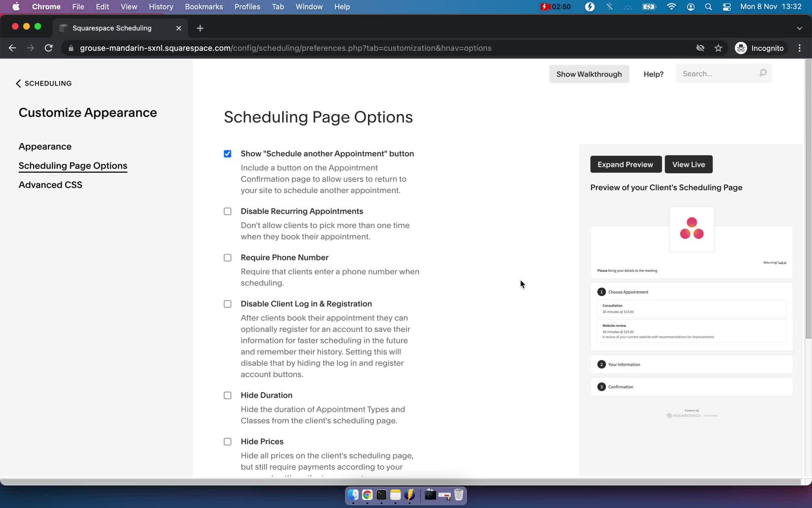Open Terminal from the dock
Viewport: 812px width, 508px height.
tap(381, 495)
